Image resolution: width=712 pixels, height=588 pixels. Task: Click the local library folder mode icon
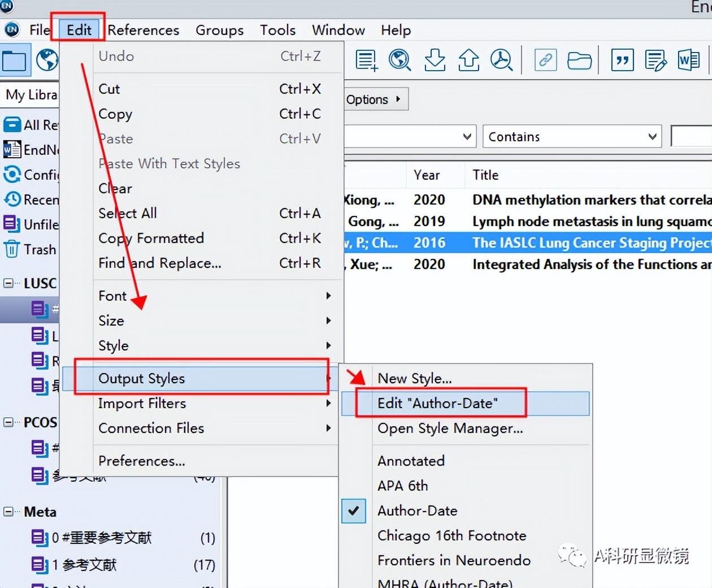point(14,60)
